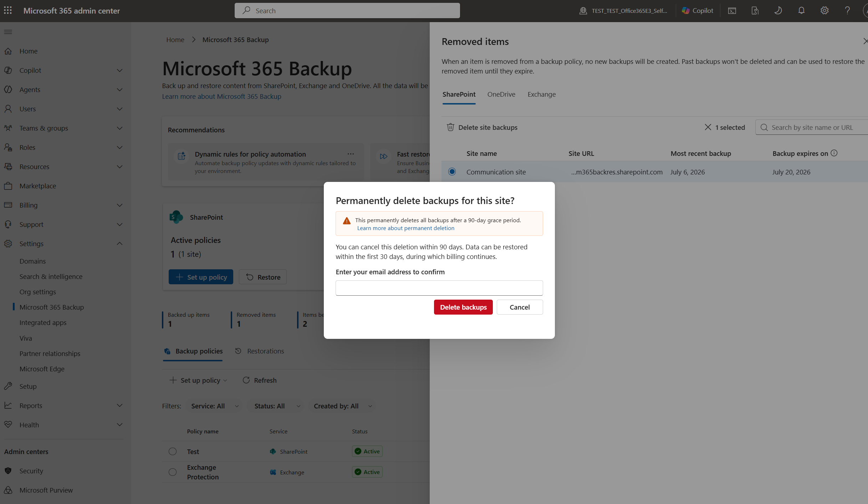This screenshot has width=868, height=504.
Task: Open Copilot in the top bar
Action: pos(698,11)
